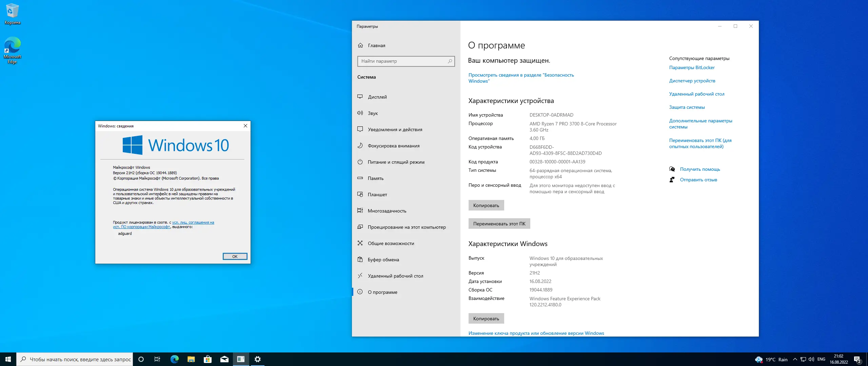Viewport: 868px width, 366px height.
Task: Click the volume icon in the system tray
Action: pos(812,359)
